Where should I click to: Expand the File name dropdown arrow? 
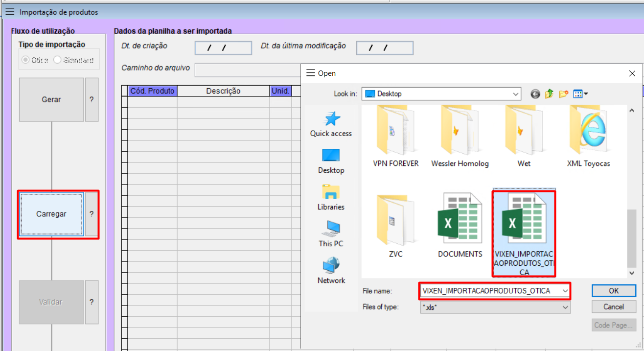click(565, 291)
